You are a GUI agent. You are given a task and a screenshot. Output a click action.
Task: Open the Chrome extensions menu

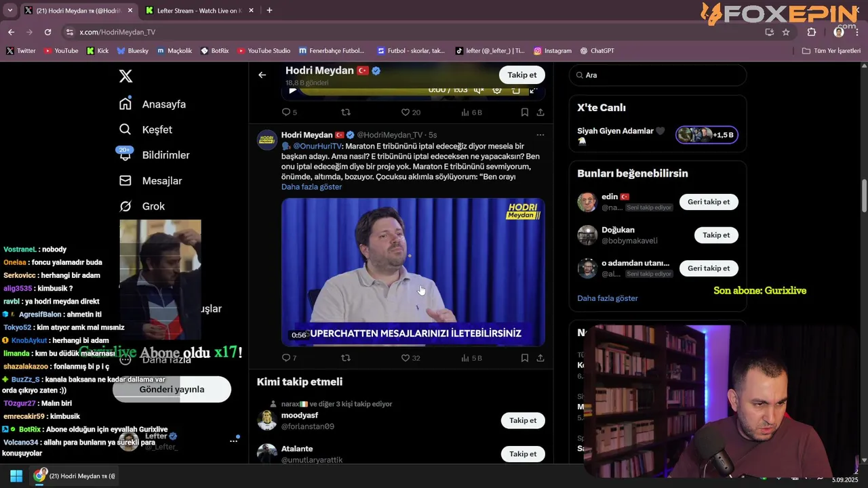coord(812,32)
